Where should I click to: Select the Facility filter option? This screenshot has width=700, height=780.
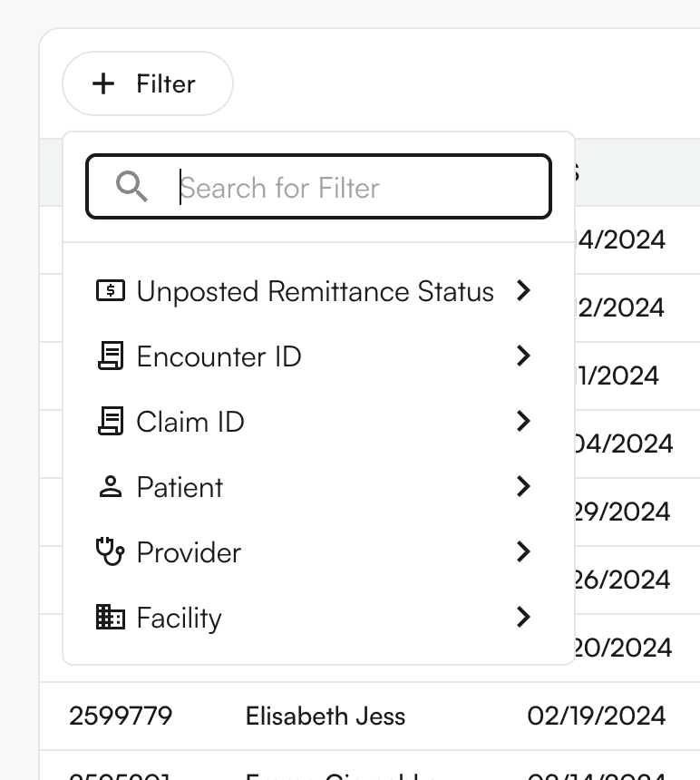click(x=179, y=618)
